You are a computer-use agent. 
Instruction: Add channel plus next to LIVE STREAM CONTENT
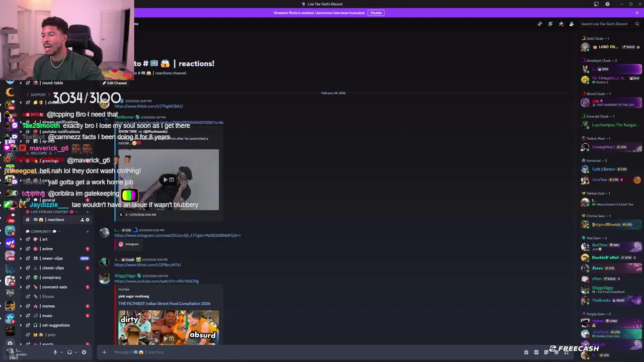click(88, 212)
